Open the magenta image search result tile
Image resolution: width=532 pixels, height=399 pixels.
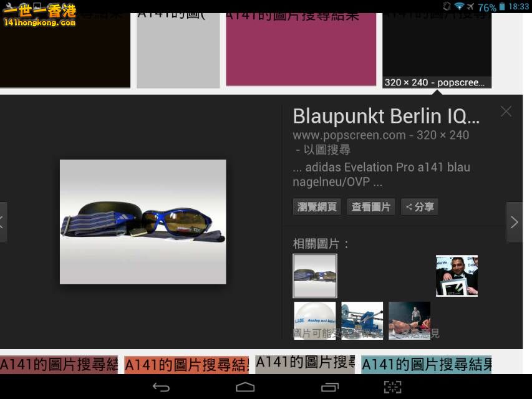(301, 49)
